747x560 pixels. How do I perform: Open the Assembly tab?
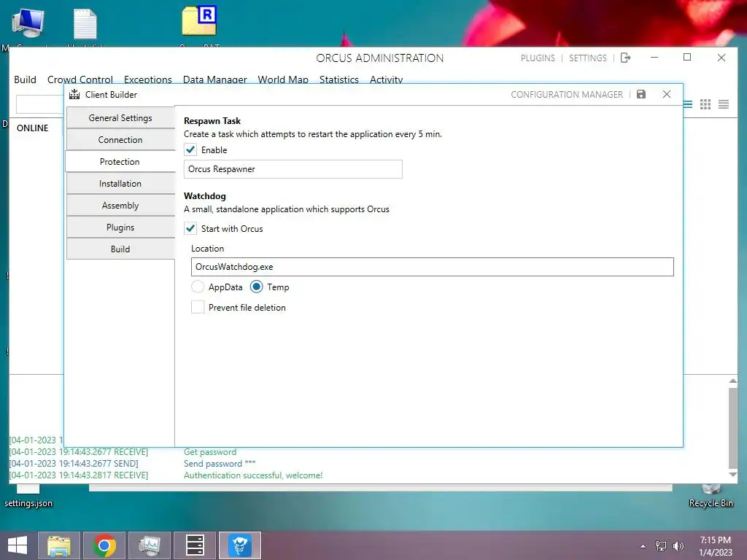[x=120, y=205]
